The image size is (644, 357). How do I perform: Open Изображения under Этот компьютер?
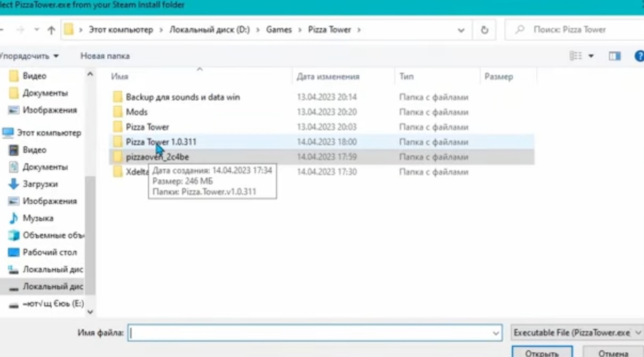pos(49,201)
